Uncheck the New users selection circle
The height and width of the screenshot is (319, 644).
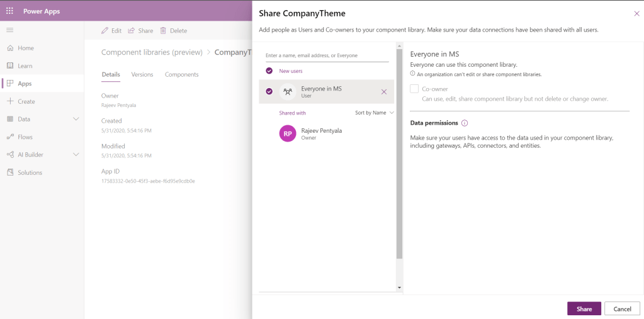269,71
